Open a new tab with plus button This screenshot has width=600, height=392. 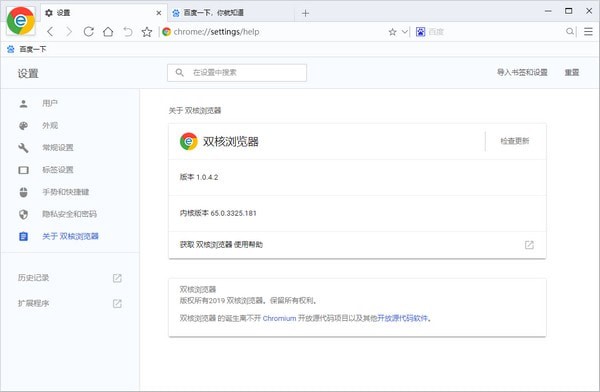point(305,13)
